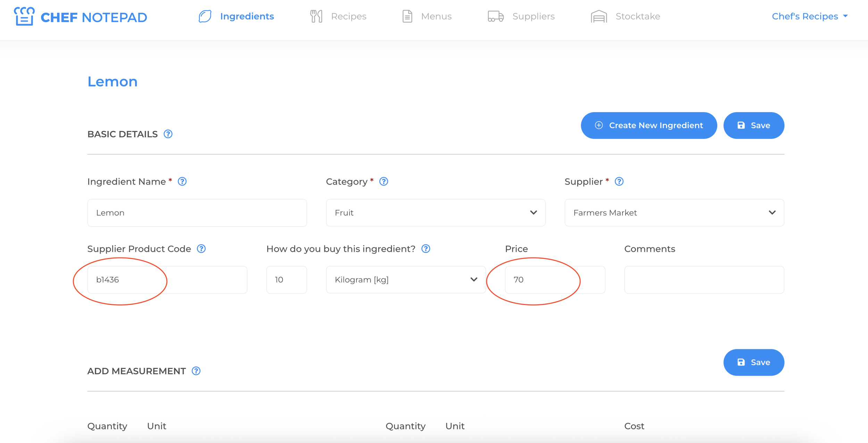
Task: Open the Supplier dropdown showing Farmers Market
Action: point(674,213)
